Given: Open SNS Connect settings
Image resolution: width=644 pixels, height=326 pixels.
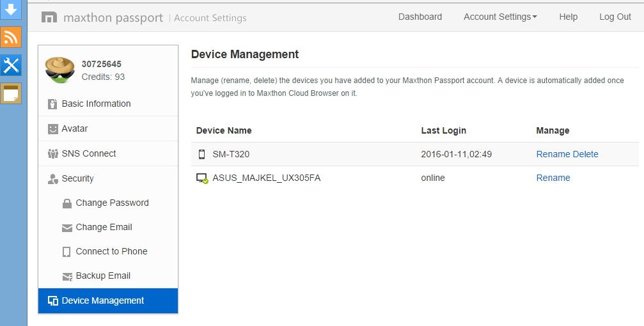Looking at the screenshot, I should pos(89,153).
